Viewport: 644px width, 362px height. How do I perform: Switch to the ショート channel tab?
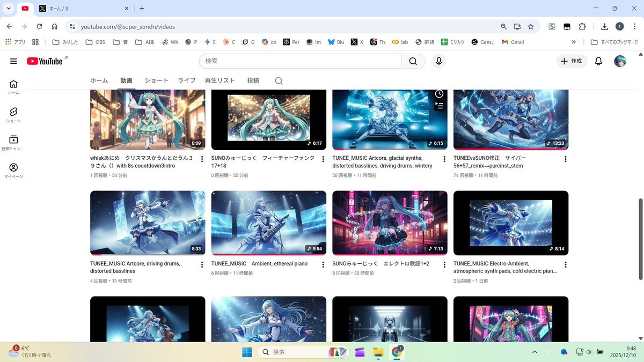coord(156,80)
